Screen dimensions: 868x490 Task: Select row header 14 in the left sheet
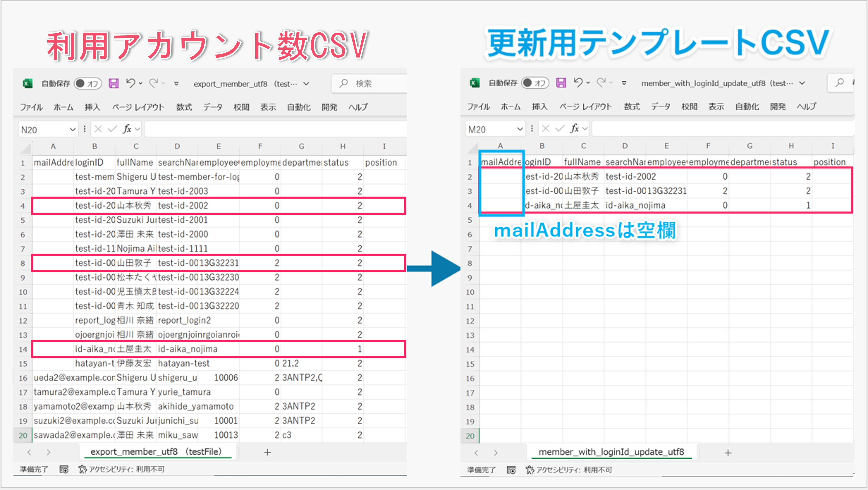click(23, 349)
